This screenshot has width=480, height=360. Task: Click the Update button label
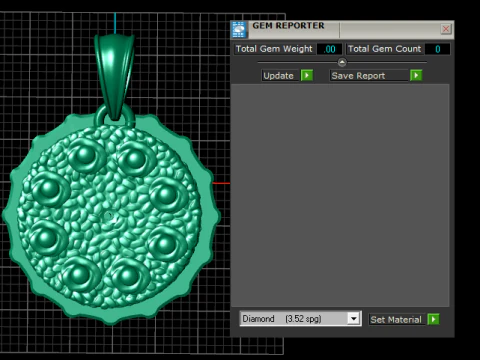tap(278, 76)
